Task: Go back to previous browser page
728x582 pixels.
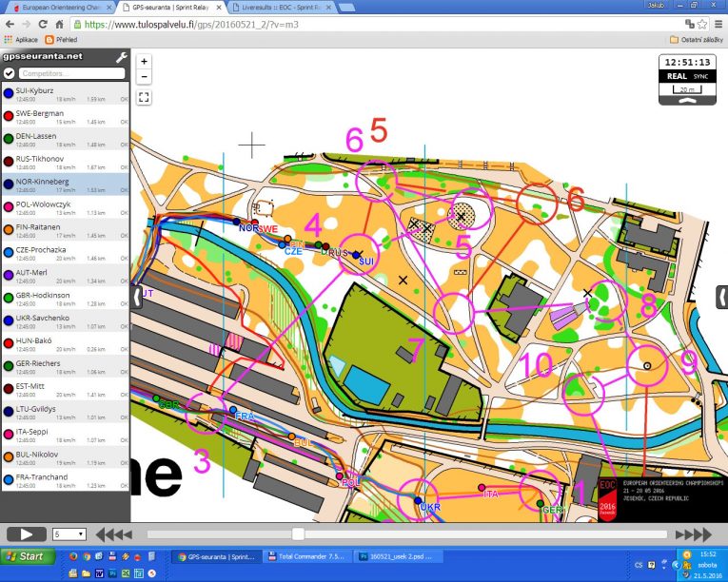Action: pyautogui.click(x=10, y=24)
